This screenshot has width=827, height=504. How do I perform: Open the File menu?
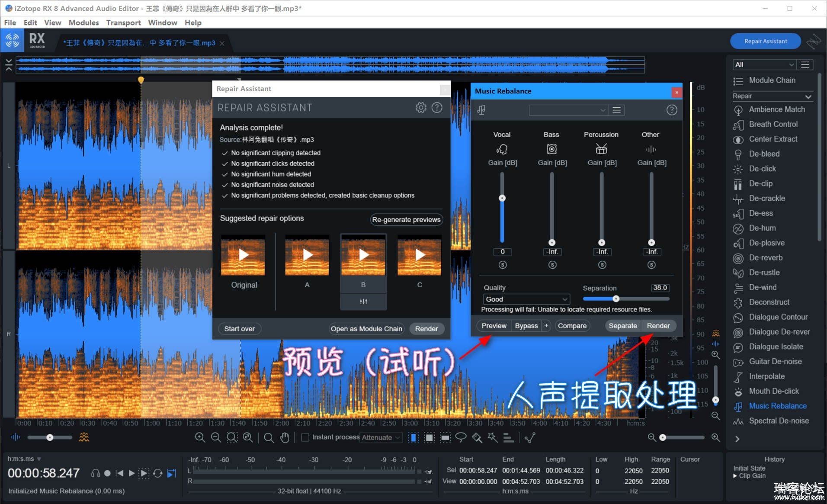click(x=10, y=22)
